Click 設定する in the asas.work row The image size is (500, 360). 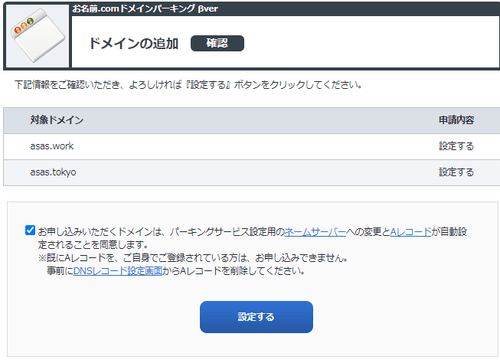[456, 146]
